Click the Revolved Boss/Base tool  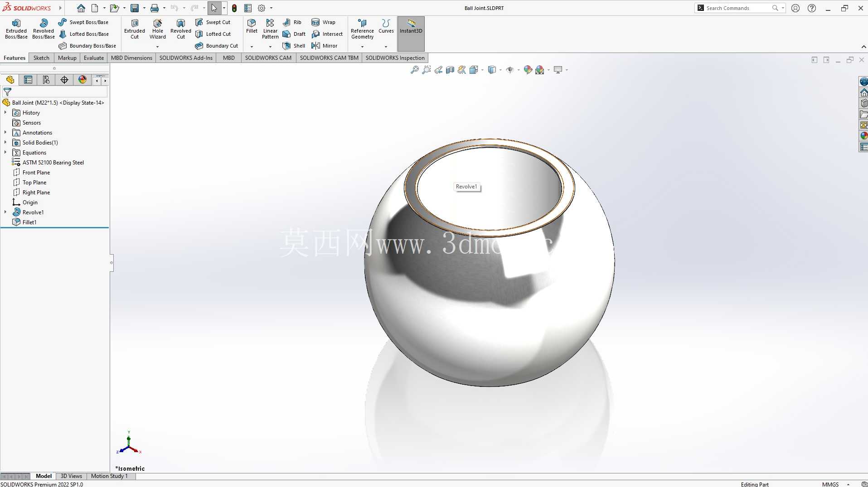tap(44, 29)
